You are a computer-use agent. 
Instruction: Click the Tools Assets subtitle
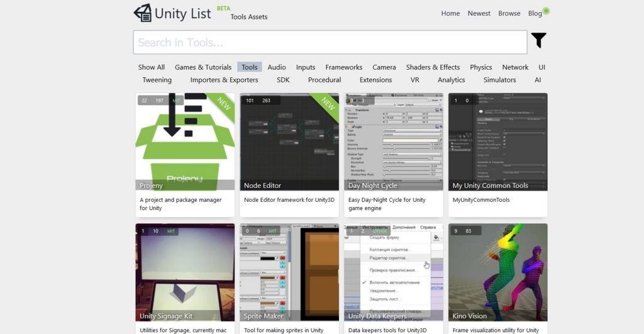pos(249,17)
